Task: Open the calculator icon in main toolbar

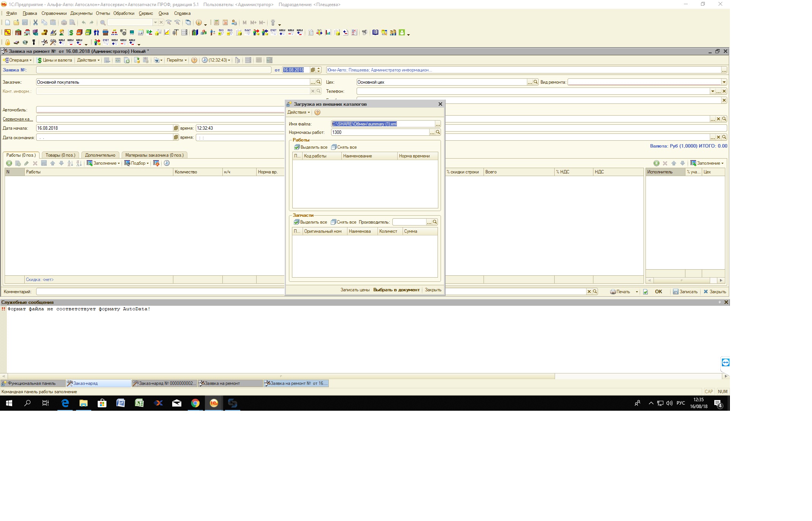Action: [x=216, y=22]
